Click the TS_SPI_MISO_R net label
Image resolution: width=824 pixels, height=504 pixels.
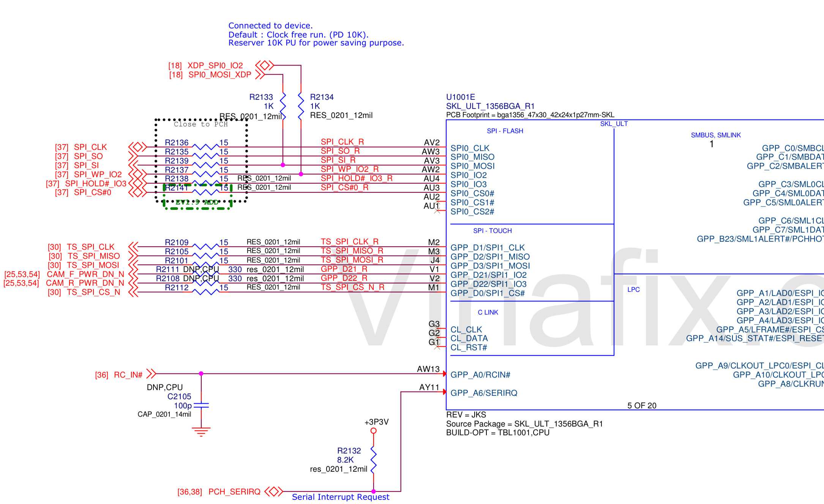tap(352, 251)
